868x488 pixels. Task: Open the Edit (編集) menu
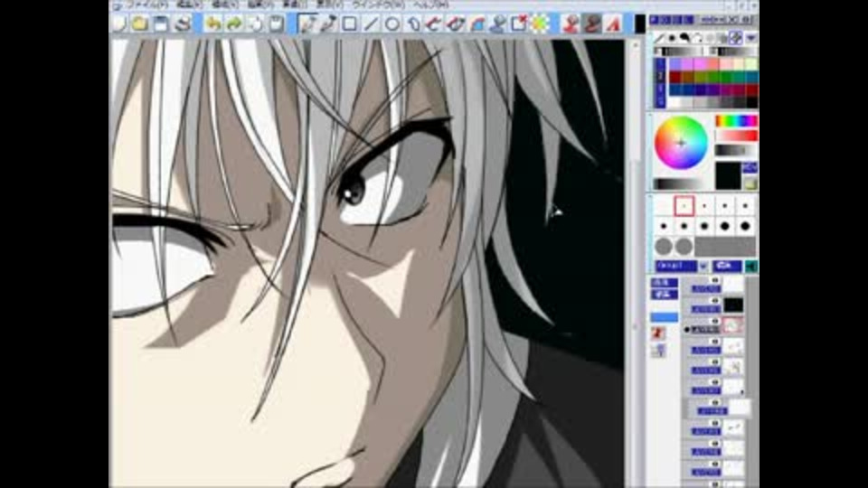[x=189, y=5]
